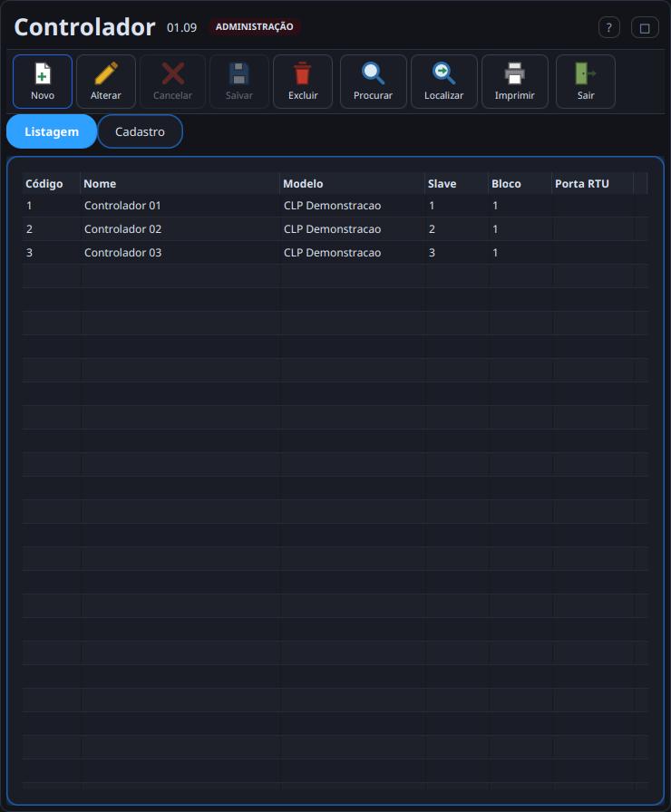Click the Cancelar red X icon
Image resolution: width=671 pixels, height=812 pixels.
point(172,73)
